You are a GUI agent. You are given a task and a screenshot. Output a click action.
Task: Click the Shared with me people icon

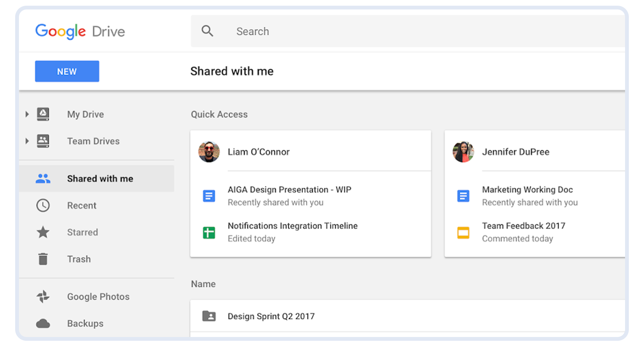click(x=43, y=179)
